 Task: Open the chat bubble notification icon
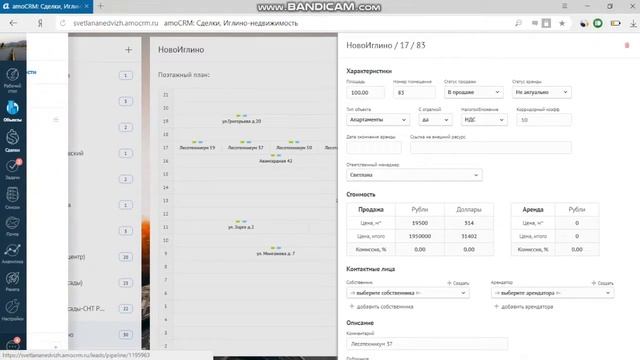(13, 344)
